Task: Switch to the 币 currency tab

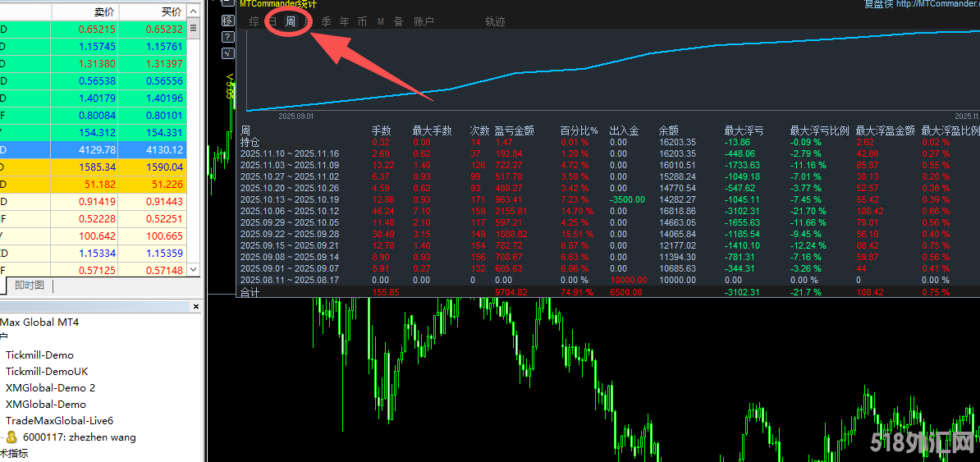Action: click(363, 22)
